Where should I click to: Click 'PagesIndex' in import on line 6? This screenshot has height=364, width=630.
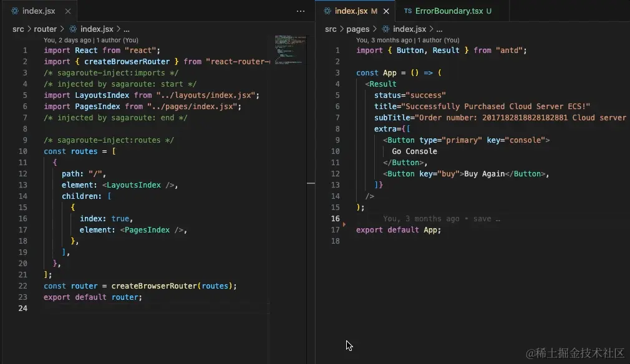click(98, 107)
